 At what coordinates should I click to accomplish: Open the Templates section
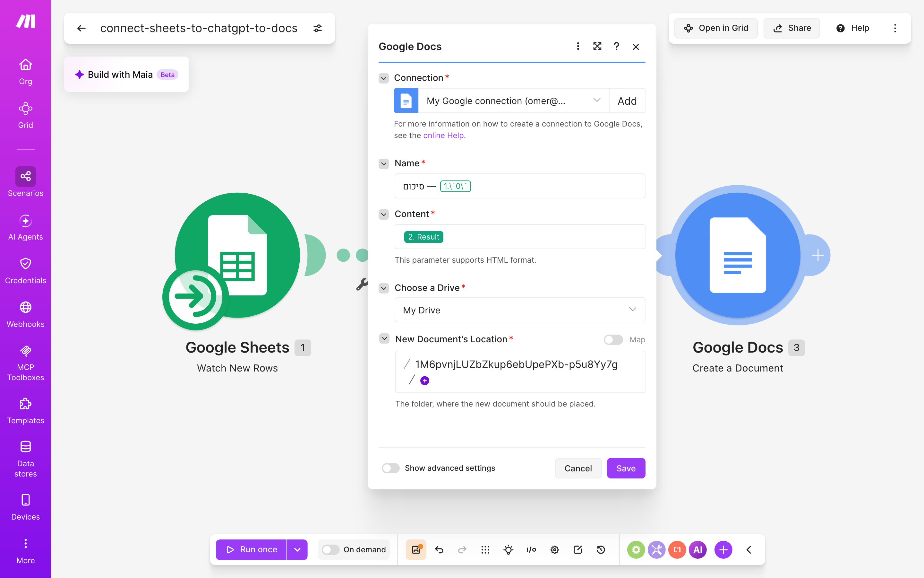click(26, 411)
